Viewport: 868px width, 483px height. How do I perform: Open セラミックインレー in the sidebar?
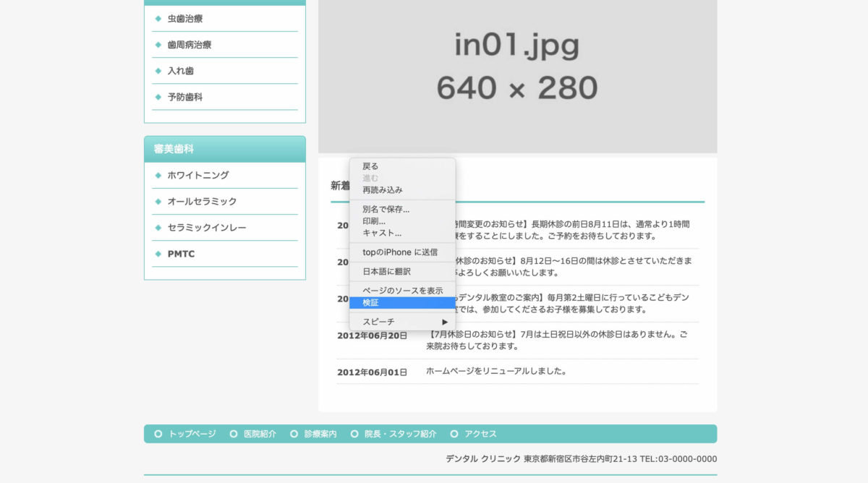207,228
